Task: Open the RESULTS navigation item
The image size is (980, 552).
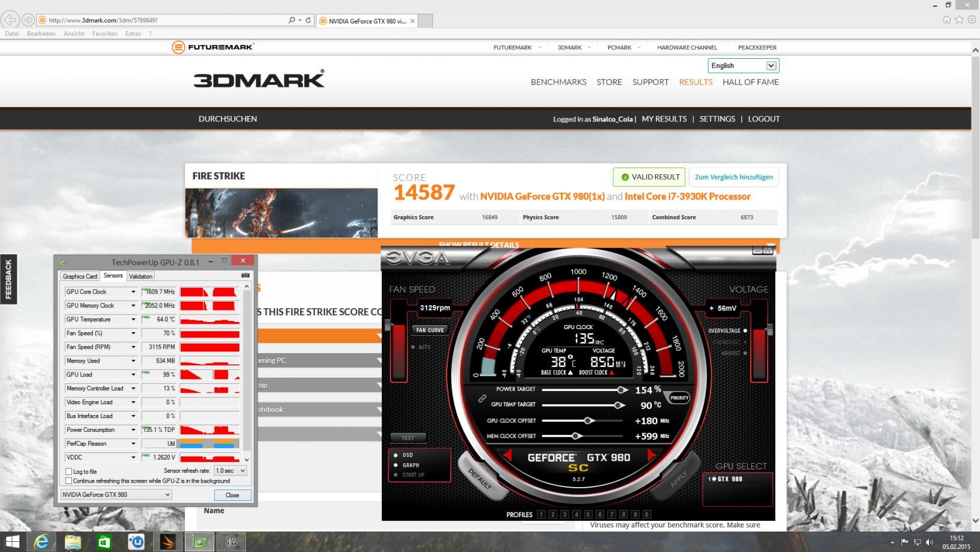Action: [696, 82]
